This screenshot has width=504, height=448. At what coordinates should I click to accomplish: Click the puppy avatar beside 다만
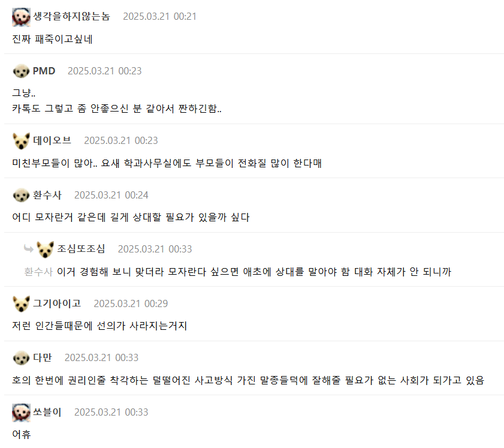[21, 358]
